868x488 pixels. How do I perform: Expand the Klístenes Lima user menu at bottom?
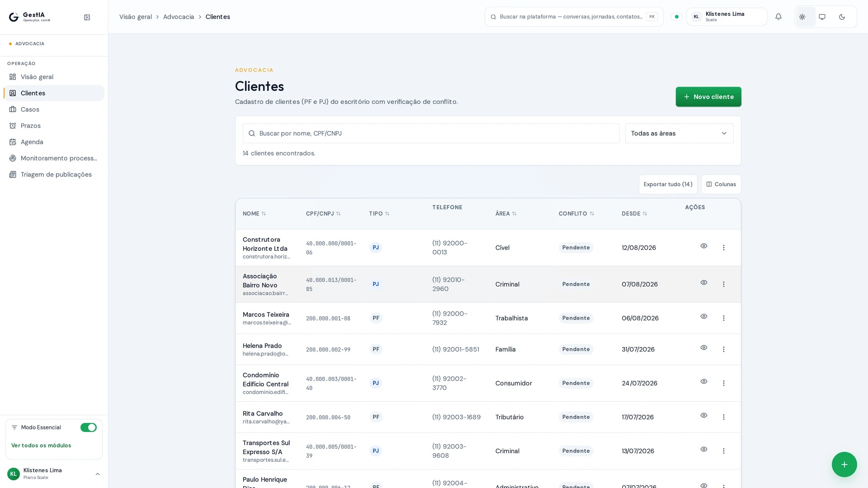click(54, 474)
